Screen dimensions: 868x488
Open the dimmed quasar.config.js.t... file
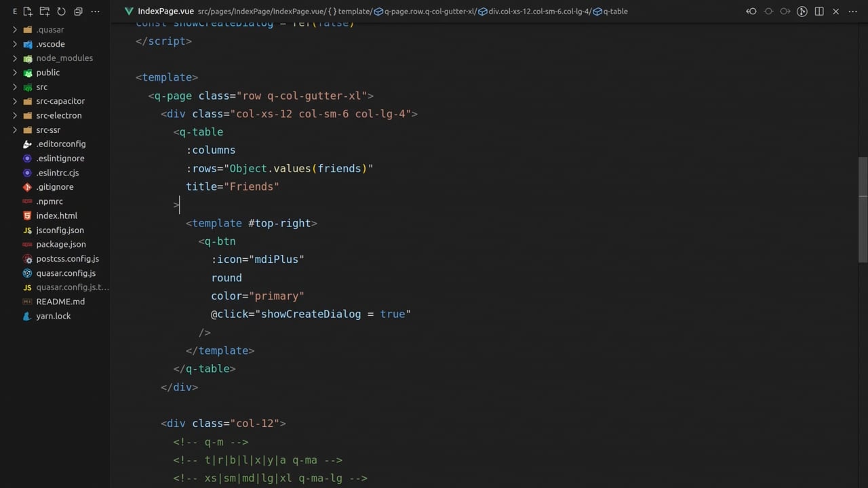point(73,287)
